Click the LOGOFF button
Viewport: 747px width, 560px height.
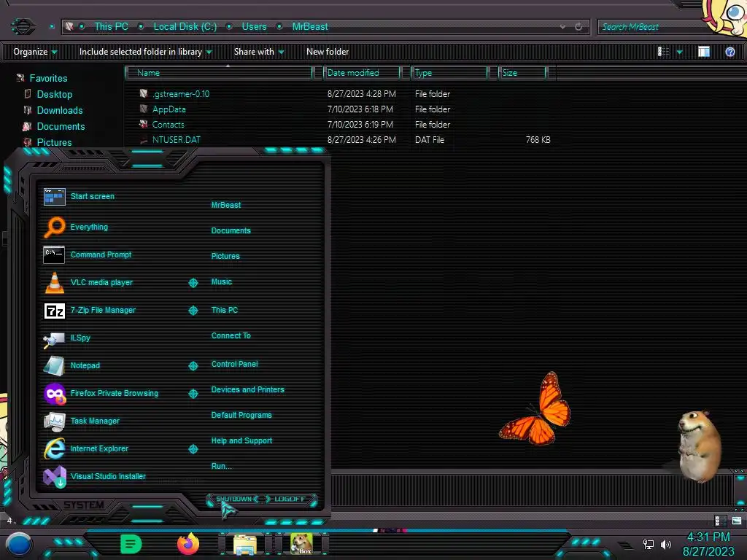tap(290, 499)
